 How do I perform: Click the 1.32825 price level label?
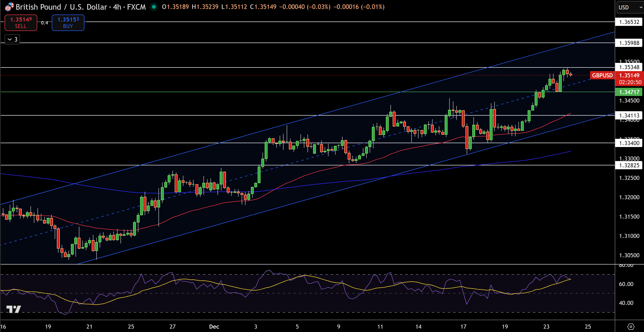(629, 165)
